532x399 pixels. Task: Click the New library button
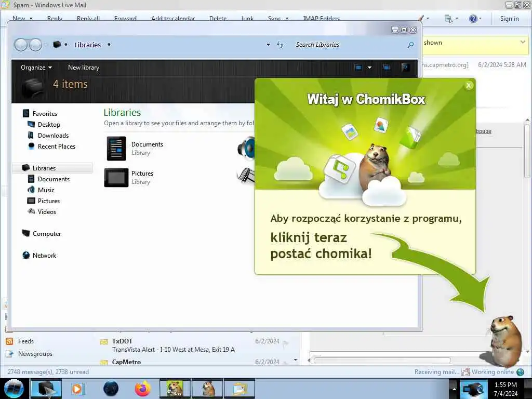[84, 67]
